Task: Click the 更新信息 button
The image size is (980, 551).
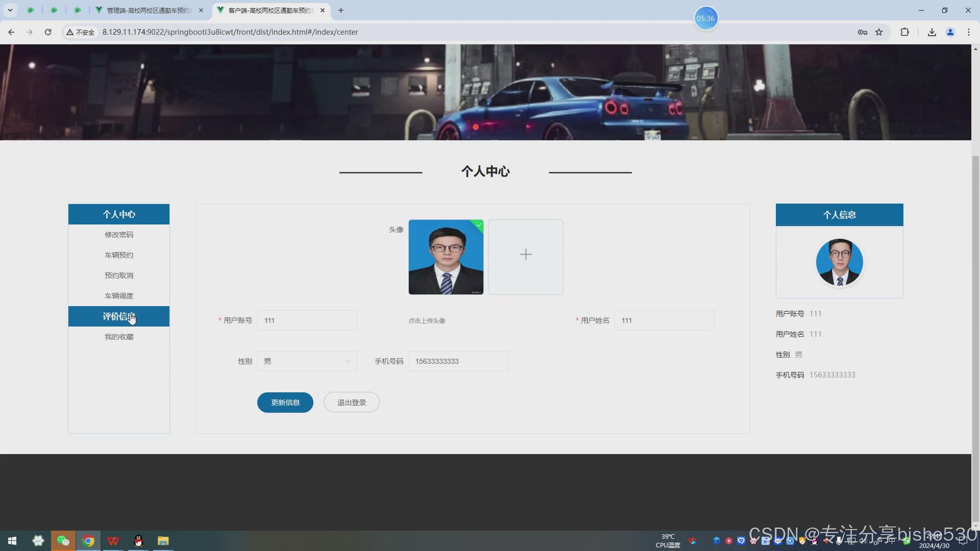Action: pos(285,403)
